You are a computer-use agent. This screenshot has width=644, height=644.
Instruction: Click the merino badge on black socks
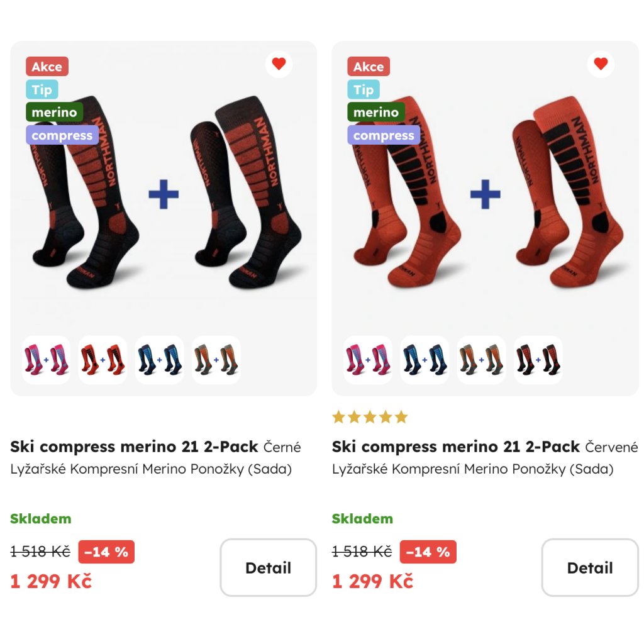coord(54,112)
